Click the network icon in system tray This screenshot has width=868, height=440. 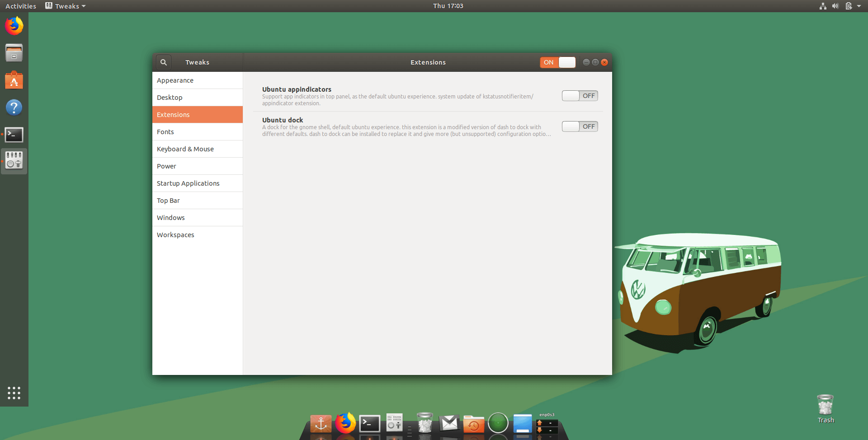823,6
